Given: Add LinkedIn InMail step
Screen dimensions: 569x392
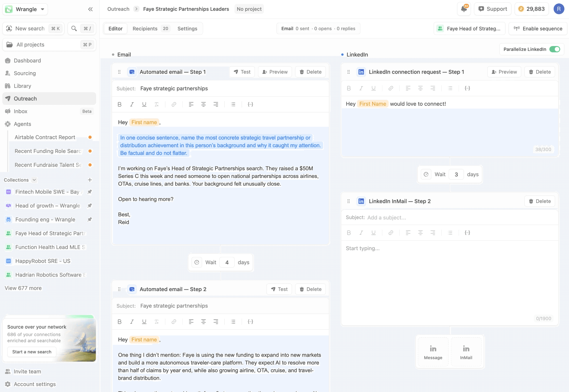Looking at the screenshot, I should click(x=466, y=352).
